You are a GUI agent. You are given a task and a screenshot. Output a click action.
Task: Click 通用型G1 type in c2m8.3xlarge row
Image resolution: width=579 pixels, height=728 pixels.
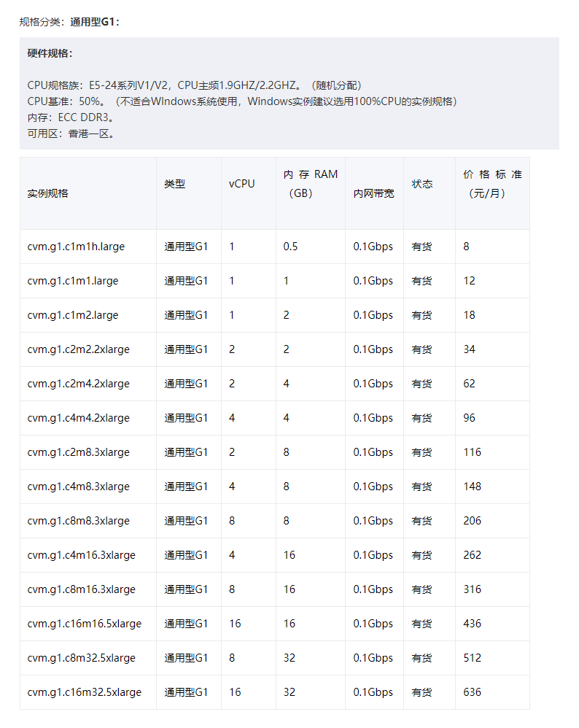click(186, 453)
